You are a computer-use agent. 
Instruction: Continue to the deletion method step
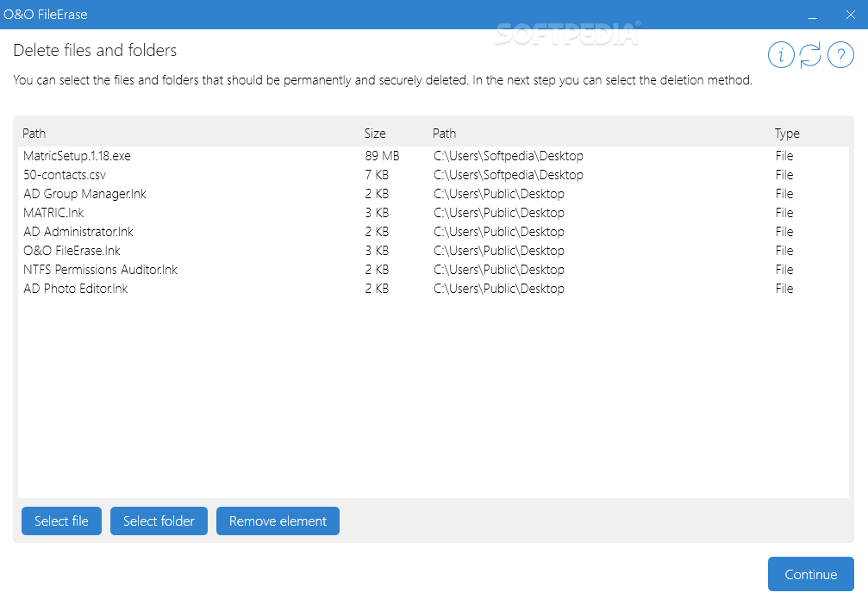point(811,574)
